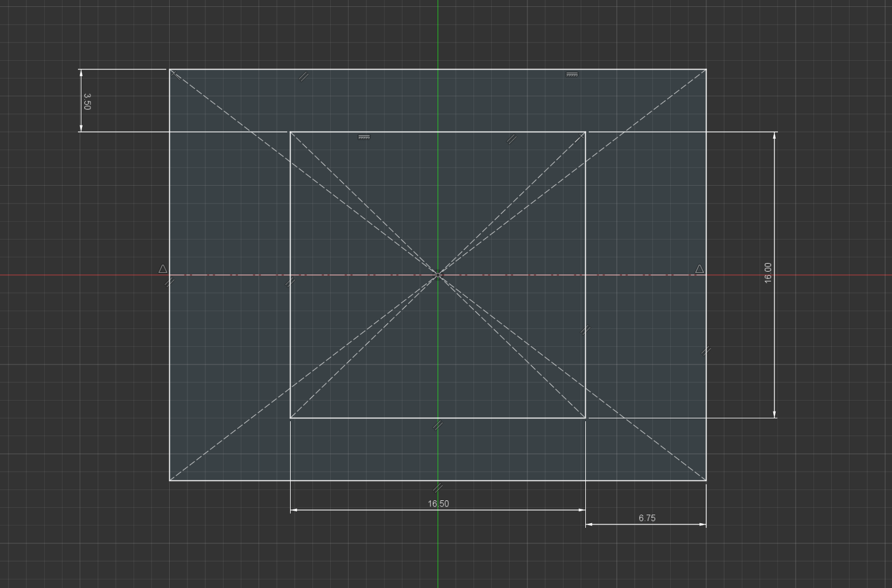Toggle the right symmetry triangle constraint
The height and width of the screenshot is (588, 892).
(700, 267)
